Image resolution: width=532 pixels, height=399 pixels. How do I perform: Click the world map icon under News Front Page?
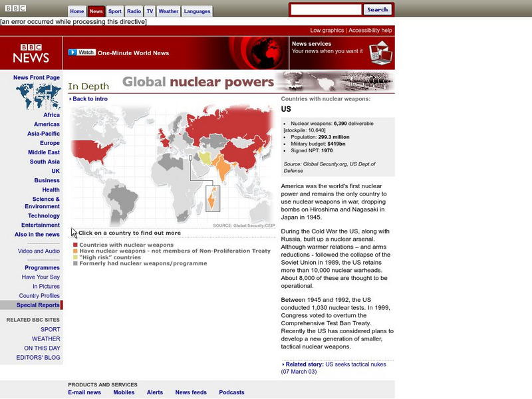pyautogui.click(x=39, y=96)
